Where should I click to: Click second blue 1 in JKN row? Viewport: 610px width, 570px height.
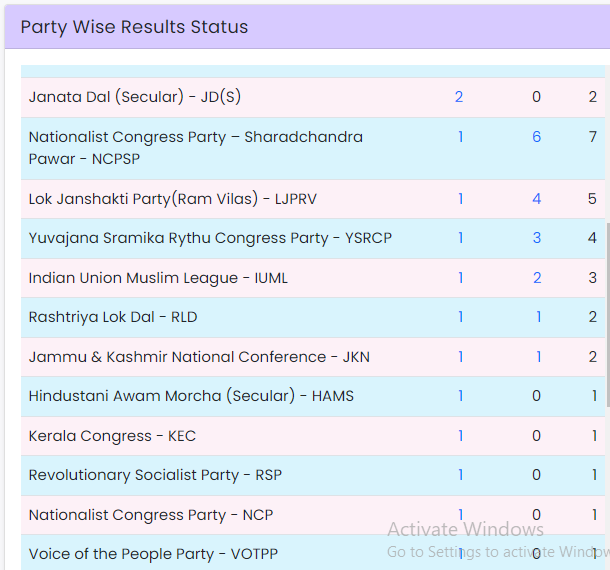point(537,357)
